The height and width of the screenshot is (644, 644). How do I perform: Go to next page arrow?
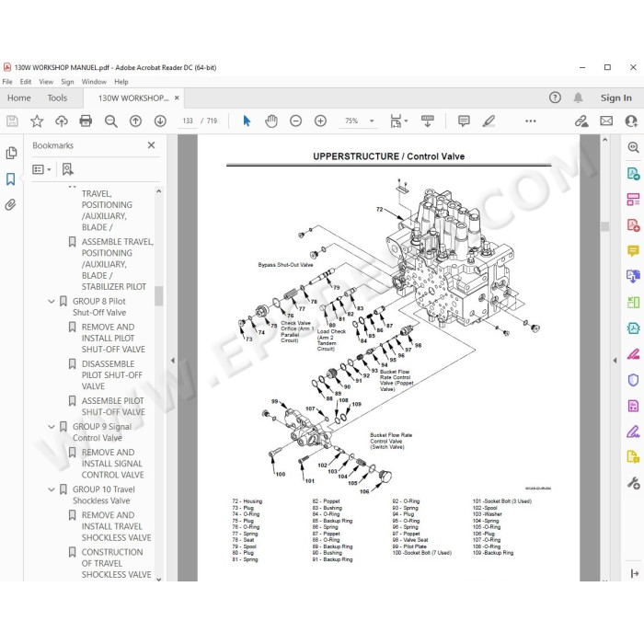coord(160,121)
